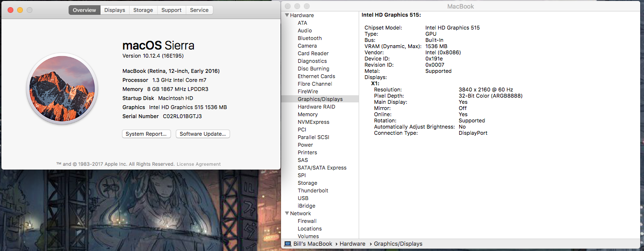Click Graphics/Displays in the path bar

click(398, 244)
